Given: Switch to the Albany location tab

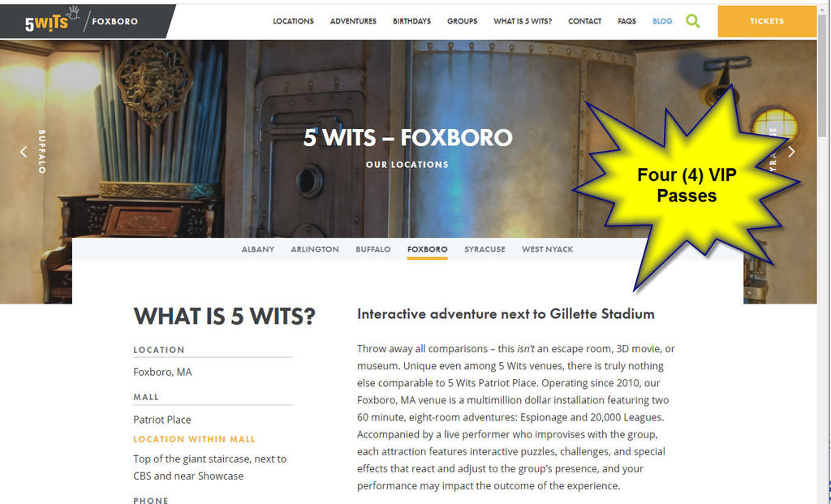Looking at the screenshot, I should [257, 249].
